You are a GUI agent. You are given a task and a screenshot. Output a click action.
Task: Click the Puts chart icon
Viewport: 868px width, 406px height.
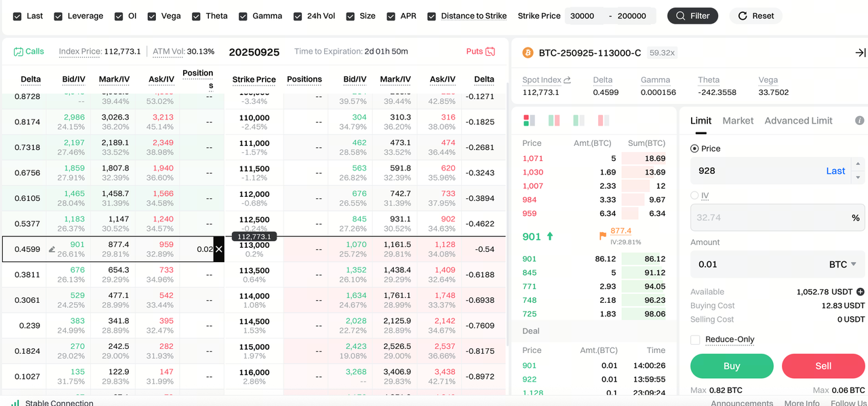490,52
